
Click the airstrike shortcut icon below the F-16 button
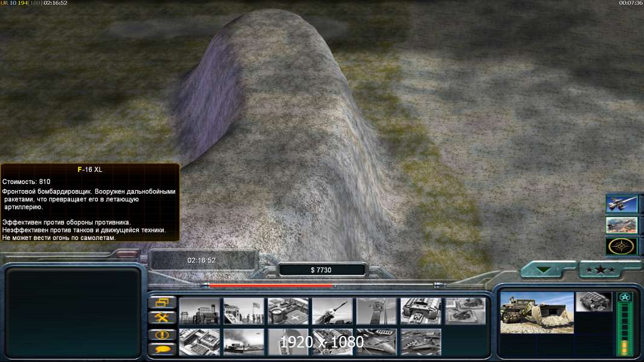622,225
